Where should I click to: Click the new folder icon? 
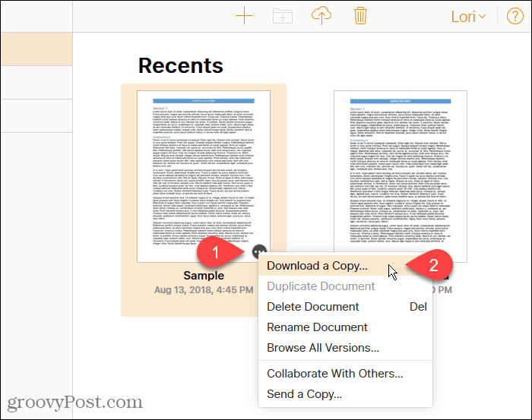(283, 16)
